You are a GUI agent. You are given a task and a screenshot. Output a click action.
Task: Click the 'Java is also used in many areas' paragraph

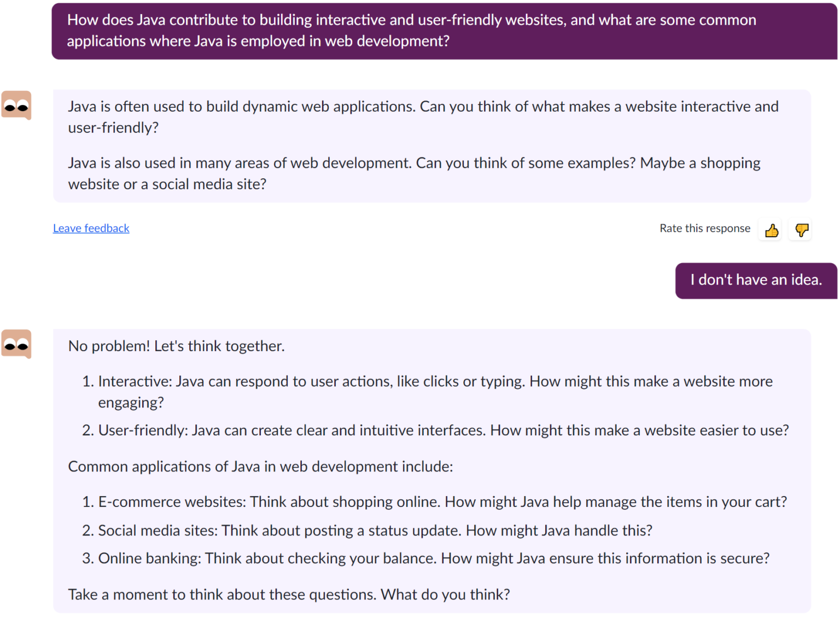click(x=414, y=173)
